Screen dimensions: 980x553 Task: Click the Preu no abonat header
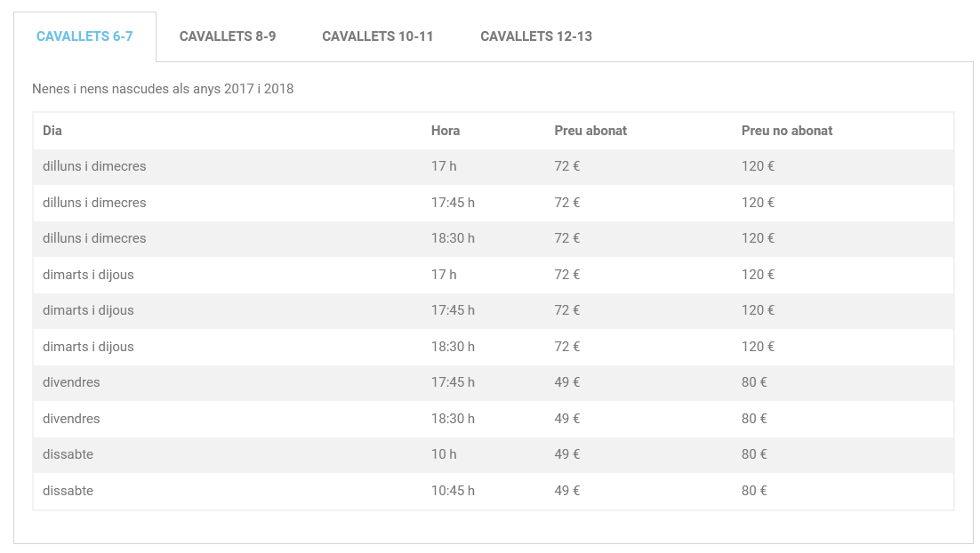[x=787, y=131]
